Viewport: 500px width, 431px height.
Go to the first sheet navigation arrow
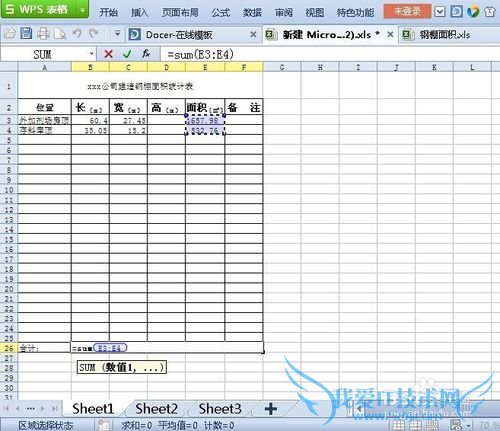click(6, 409)
